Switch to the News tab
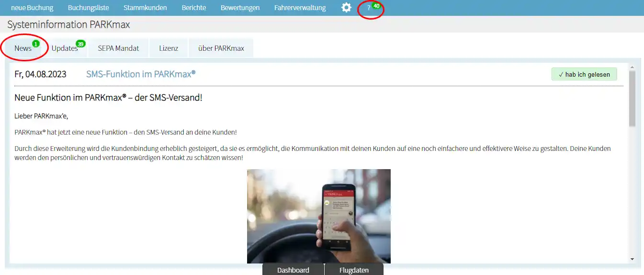This screenshot has height=275, width=644. point(23,48)
